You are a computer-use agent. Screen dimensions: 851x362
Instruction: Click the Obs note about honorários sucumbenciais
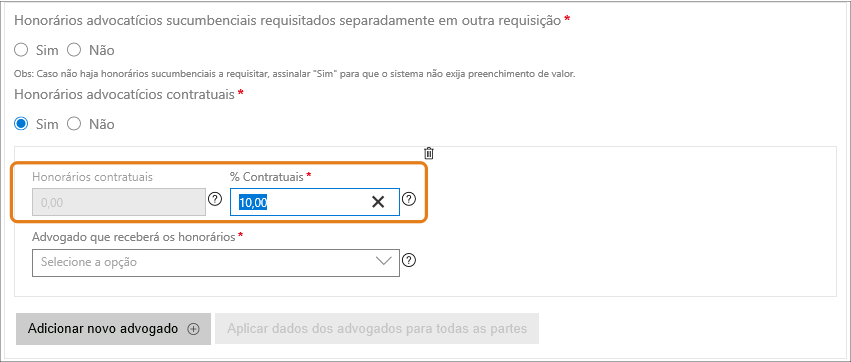coord(295,74)
